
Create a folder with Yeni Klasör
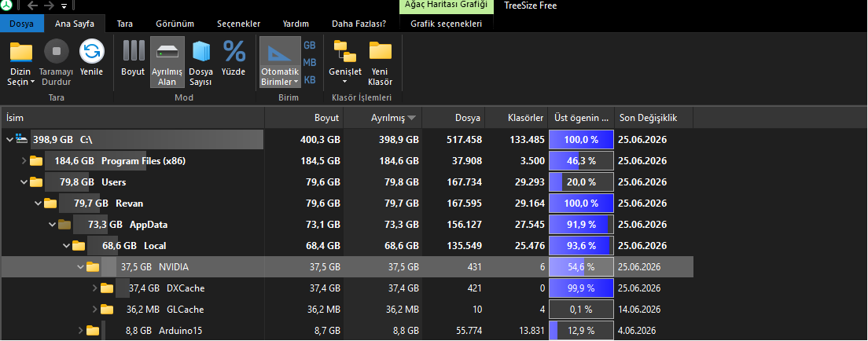click(x=381, y=62)
